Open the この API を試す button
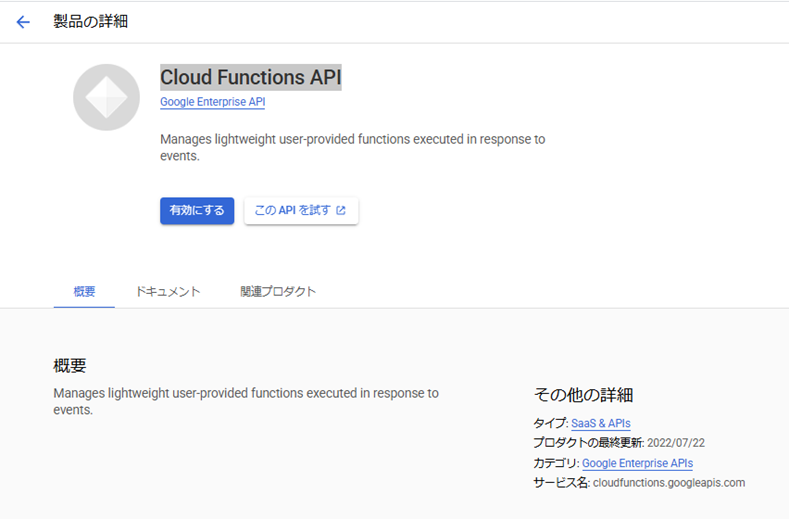 (301, 210)
